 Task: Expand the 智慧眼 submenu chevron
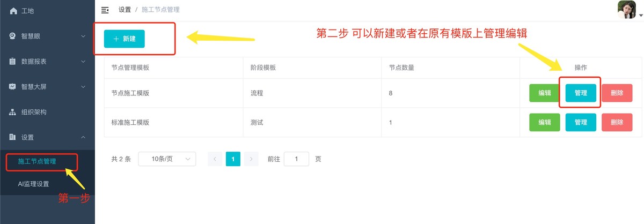click(x=83, y=36)
